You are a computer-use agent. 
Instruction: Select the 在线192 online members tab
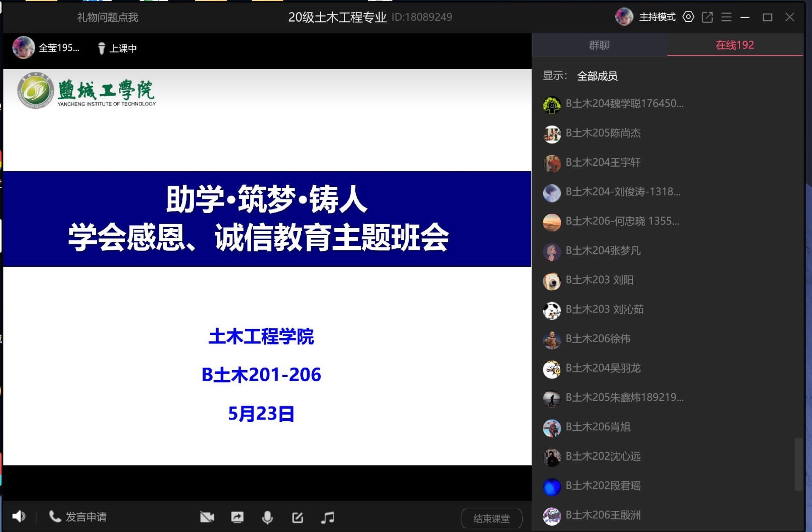(x=735, y=45)
